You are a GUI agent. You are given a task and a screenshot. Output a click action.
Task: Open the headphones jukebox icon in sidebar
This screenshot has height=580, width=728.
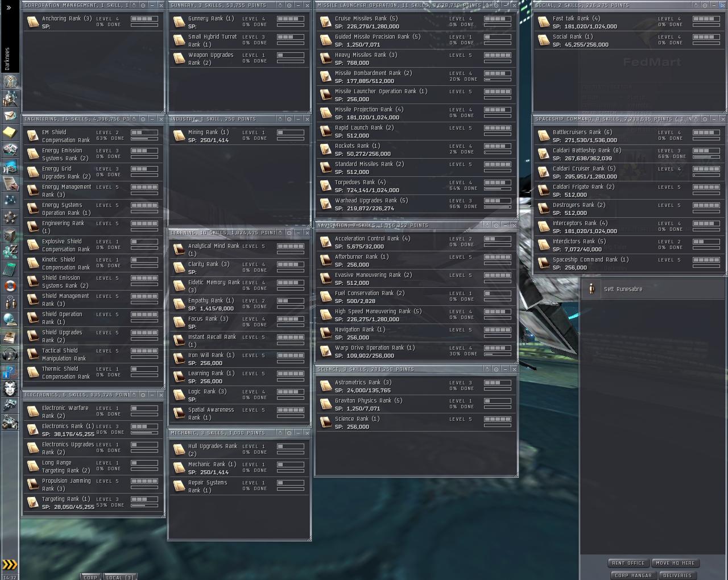10,354
